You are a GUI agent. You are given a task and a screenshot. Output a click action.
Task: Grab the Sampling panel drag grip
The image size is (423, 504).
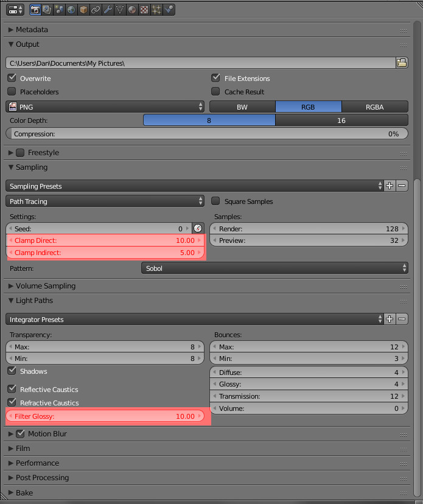(x=404, y=168)
